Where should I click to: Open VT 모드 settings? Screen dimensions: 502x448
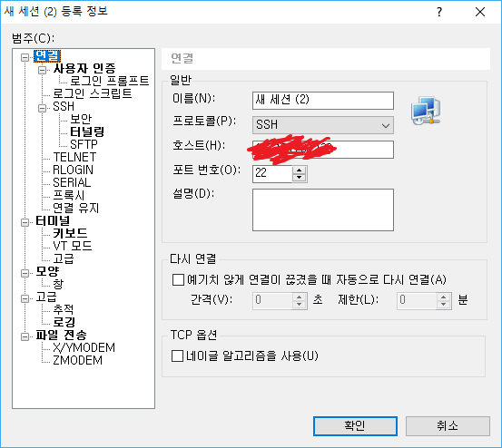click(73, 247)
